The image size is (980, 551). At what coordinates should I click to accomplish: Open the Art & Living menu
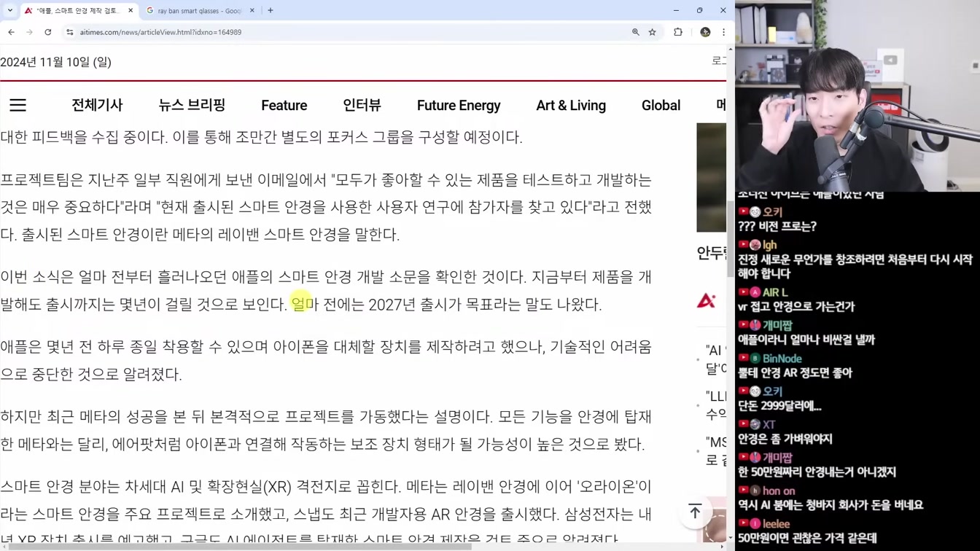(x=571, y=106)
